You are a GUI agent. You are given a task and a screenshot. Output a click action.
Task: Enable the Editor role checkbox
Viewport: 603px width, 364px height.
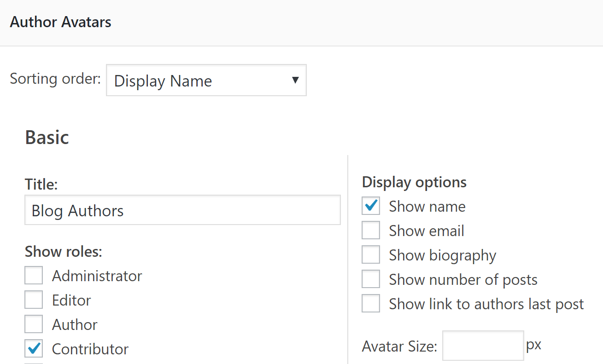33,299
